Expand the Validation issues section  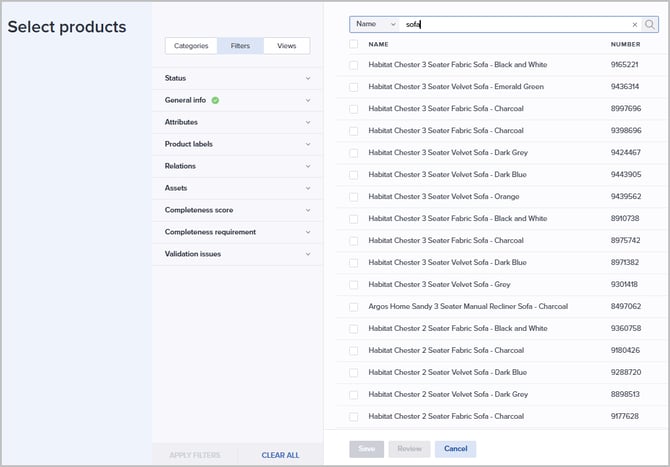click(238, 254)
